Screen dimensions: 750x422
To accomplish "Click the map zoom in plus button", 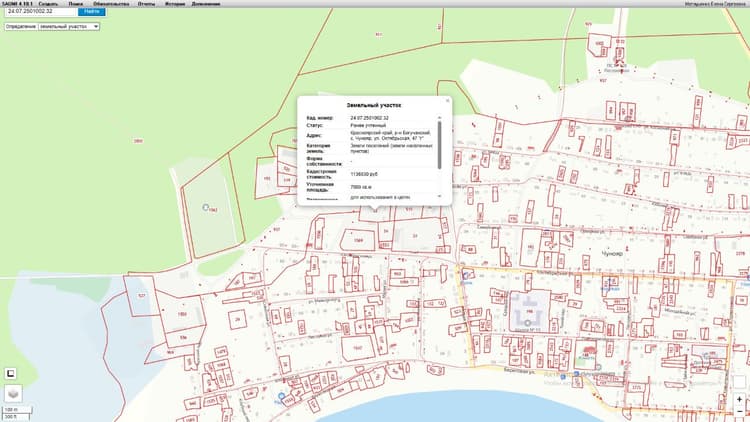I will 739,399.
